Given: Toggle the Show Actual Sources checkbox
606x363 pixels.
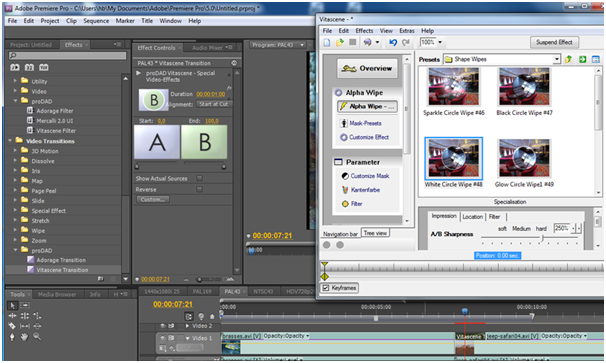Looking at the screenshot, I should point(199,178).
